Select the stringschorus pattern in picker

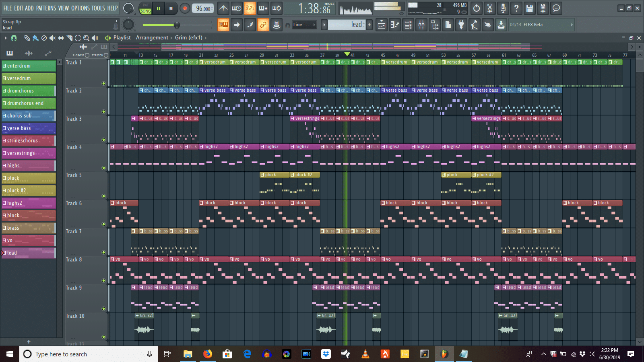coord(29,141)
